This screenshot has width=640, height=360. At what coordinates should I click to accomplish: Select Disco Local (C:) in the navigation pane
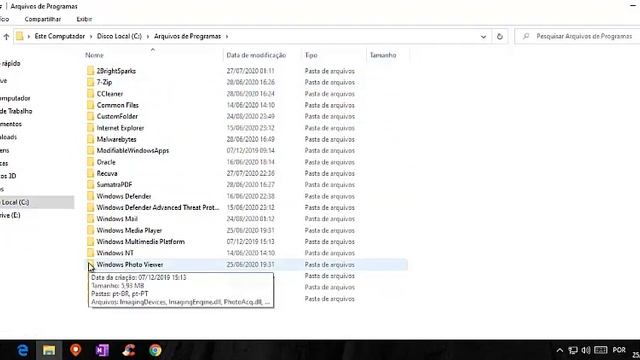point(36,202)
